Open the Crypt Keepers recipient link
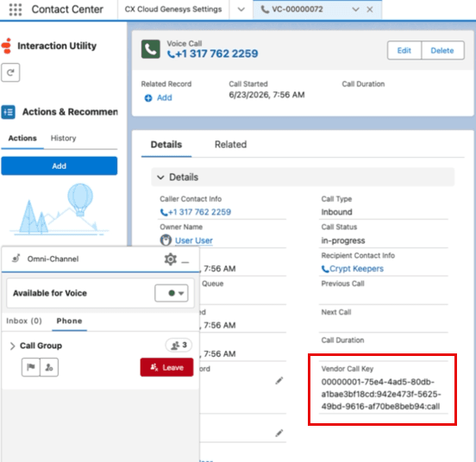476x462 pixels. coord(353,269)
